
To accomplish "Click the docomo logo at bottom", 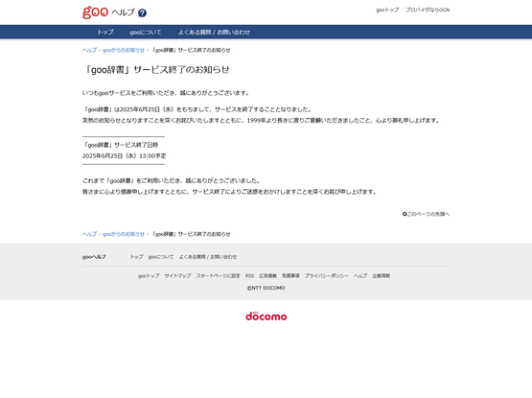I will pyautogui.click(x=266, y=316).
